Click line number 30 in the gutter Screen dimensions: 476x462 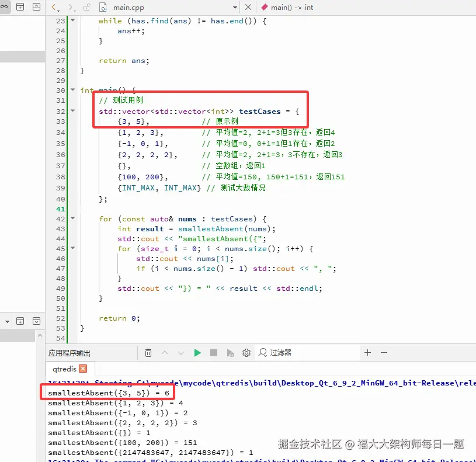60,91
